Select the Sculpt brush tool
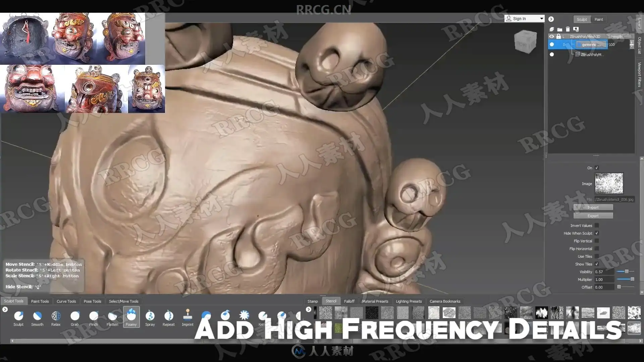Viewport: 644px width, 362px height. (x=18, y=318)
